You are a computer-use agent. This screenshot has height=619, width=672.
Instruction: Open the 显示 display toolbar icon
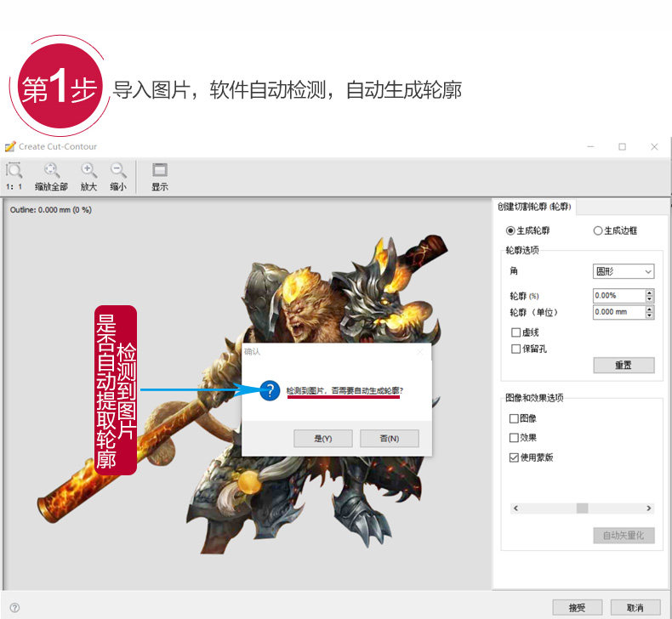(x=159, y=171)
